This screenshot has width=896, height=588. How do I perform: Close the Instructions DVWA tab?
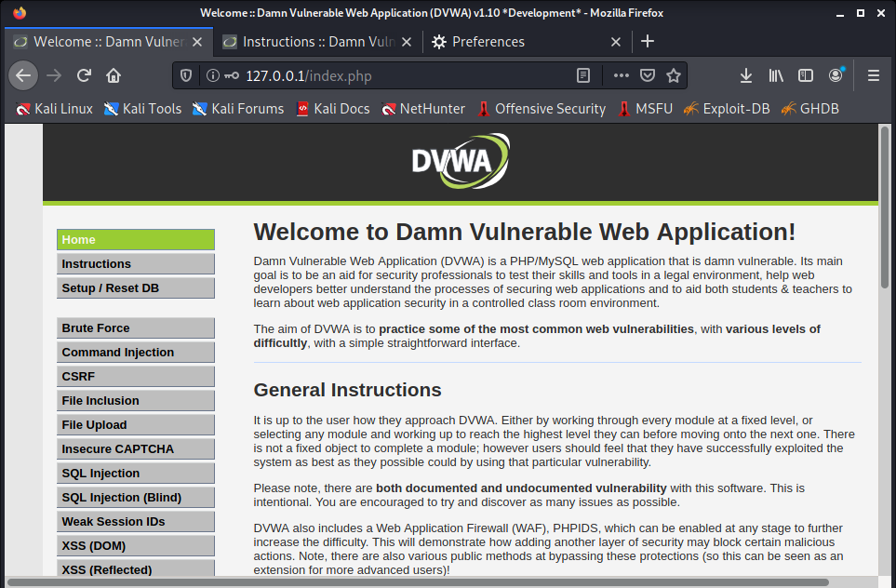pos(407,42)
